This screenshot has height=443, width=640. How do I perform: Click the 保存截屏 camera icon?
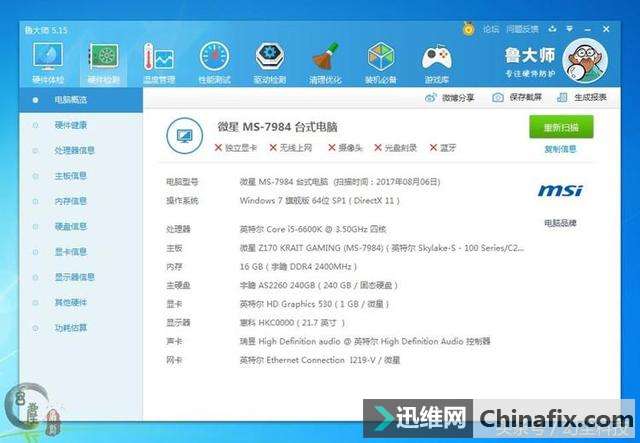(498, 98)
